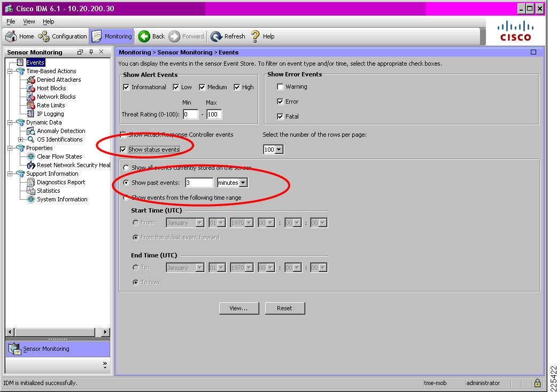Expand more panel options chevron
This screenshot has width=557, height=392.
[105, 365]
